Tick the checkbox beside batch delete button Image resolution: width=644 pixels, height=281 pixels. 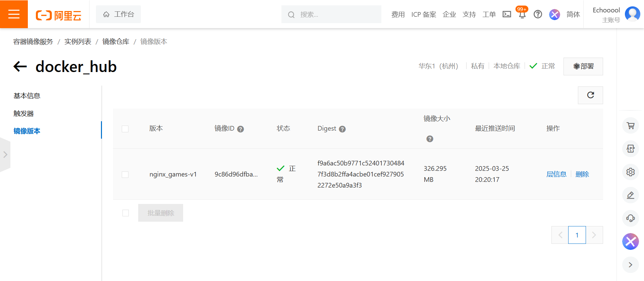125,213
